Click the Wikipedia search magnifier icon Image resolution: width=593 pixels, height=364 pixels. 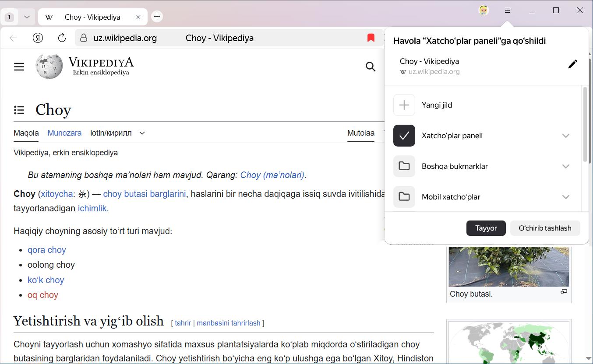[x=371, y=66]
